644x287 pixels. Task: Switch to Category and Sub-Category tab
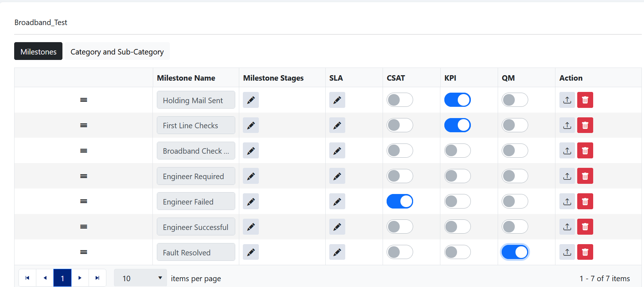pyautogui.click(x=117, y=52)
